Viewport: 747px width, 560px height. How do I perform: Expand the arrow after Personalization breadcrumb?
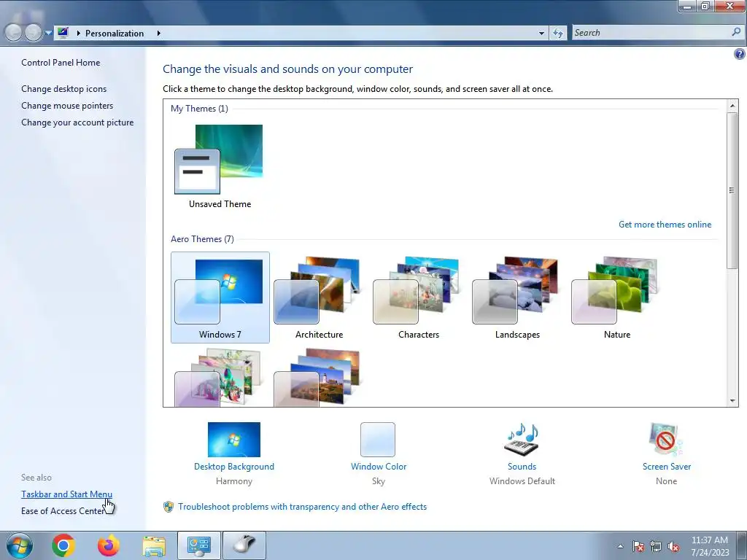(158, 34)
